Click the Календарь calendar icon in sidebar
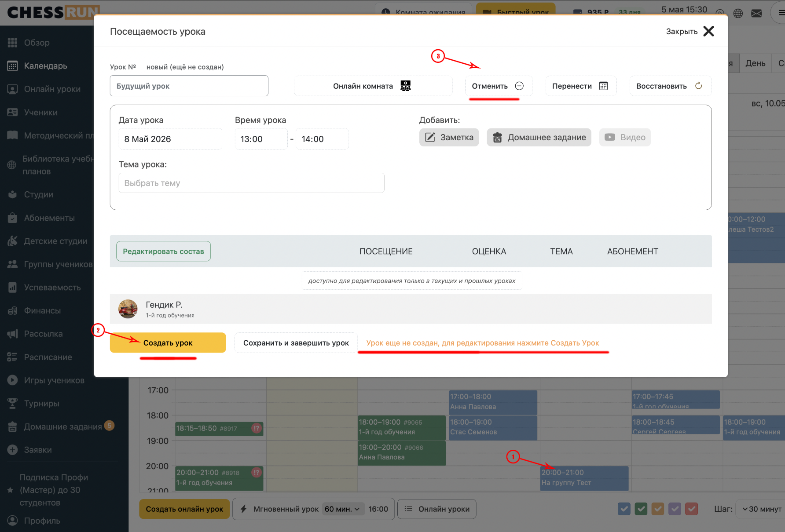Viewport: 785px width, 532px height. coord(12,66)
